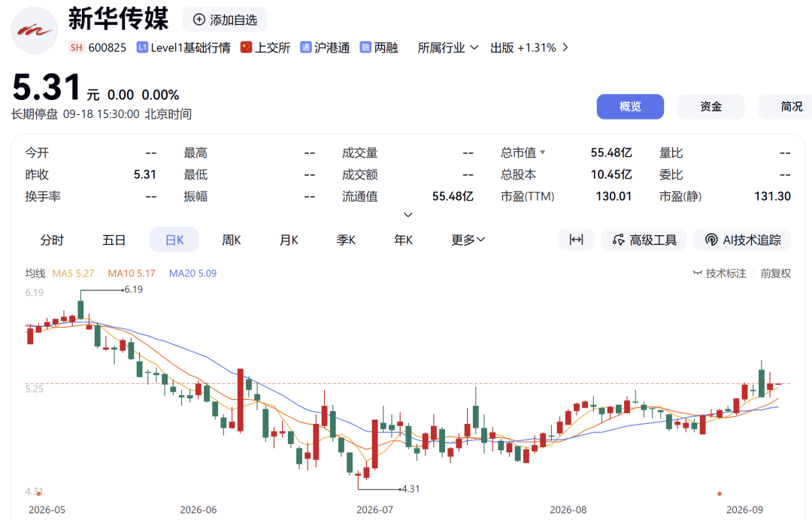Click the China flag icon beside 上交所
The height and width of the screenshot is (520, 812).
(x=246, y=47)
